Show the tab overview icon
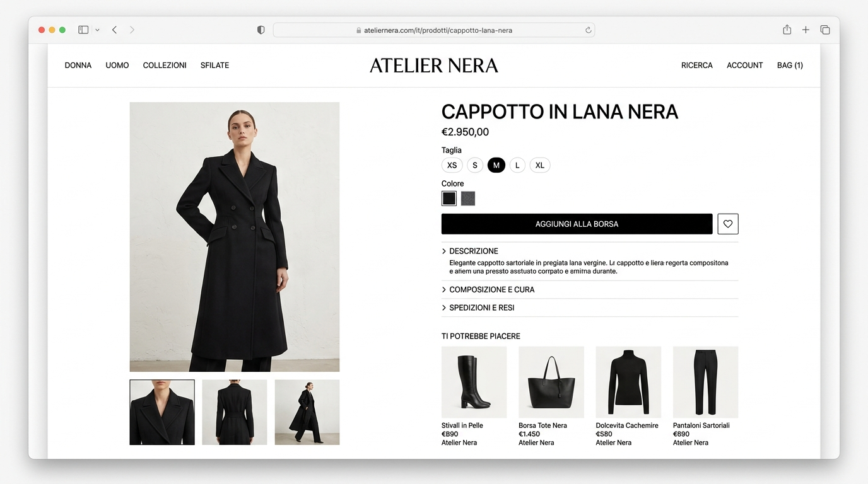This screenshot has height=484, width=868. click(825, 30)
